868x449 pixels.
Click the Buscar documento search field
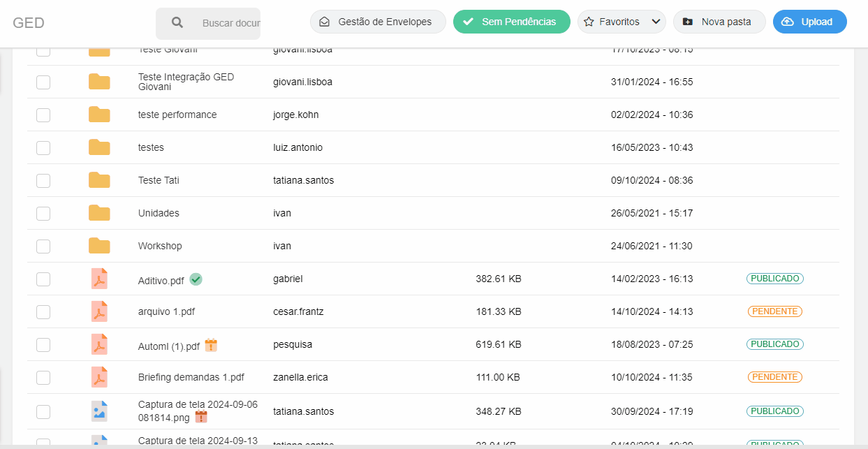pyautogui.click(x=230, y=23)
